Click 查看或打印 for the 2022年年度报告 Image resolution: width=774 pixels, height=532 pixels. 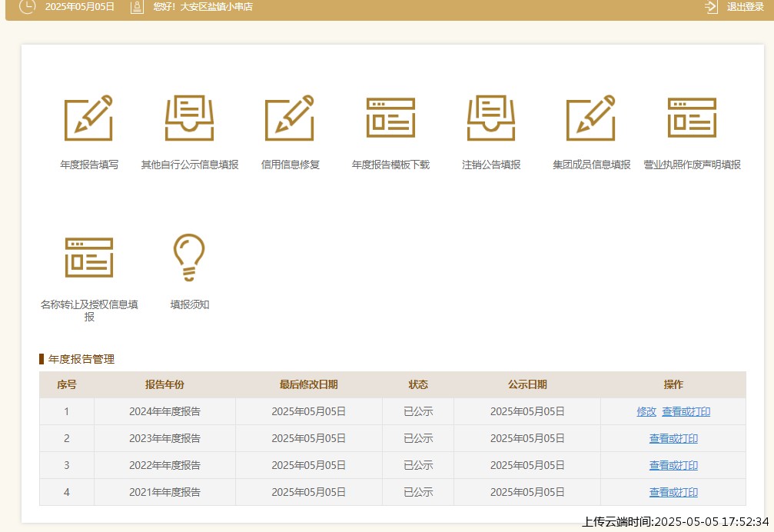tap(673, 465)
